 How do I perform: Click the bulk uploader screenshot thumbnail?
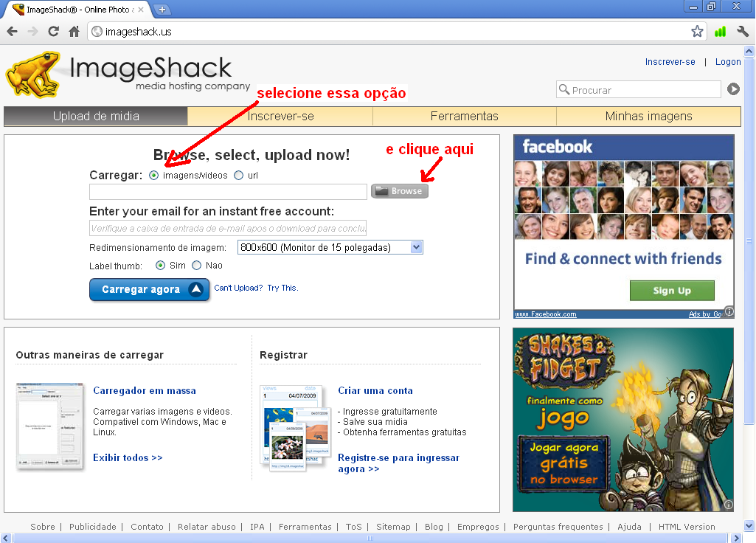point(49,426)
